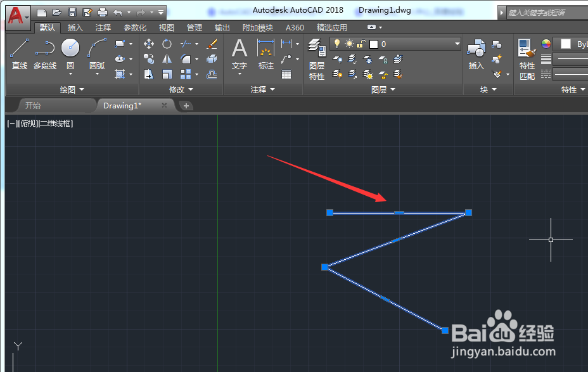Toggle layer 0 freeze sun icon
The width and height of the screenshot is (588, 372).
click(349, 44)
